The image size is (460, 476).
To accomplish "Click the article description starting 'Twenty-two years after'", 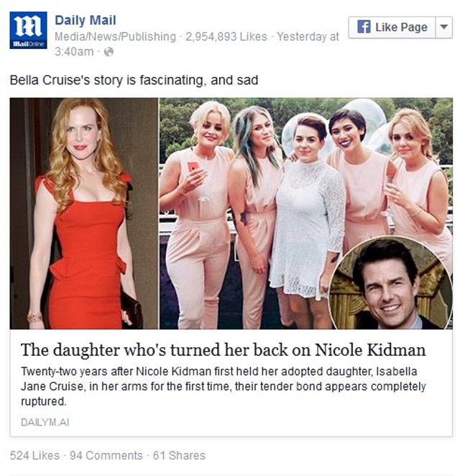I will click(x=223, y=386).
